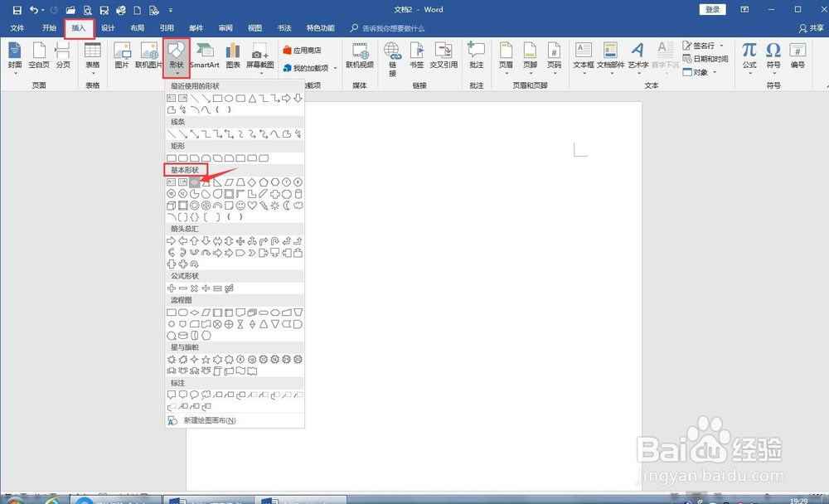Pick the flowchart Decision diamond shape
The image size is (829, 504).
[195, 312]
